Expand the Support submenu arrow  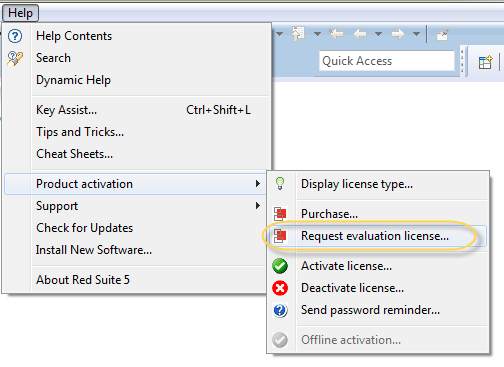(x=257, y=206)
